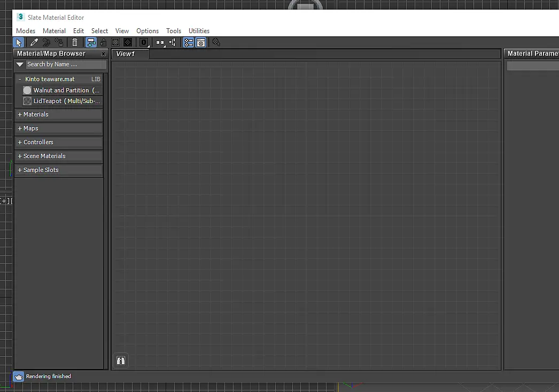
Task: Click Material Parameter Editor panel header
Action: (532, 54)
